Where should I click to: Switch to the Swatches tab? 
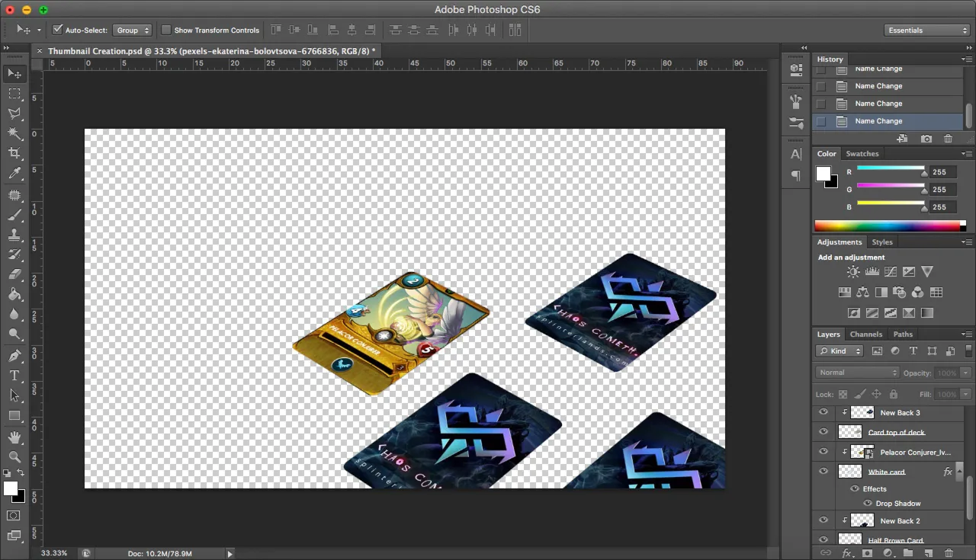(x=862, y=153)
